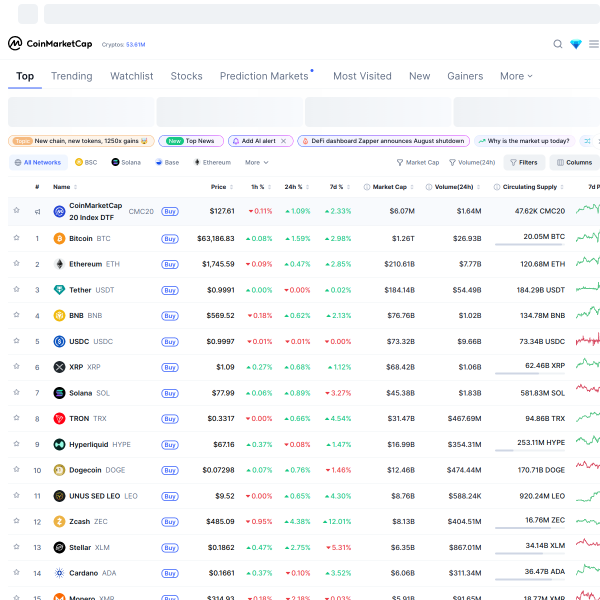The height and width of the screenshot is (600, 600).
Task: Sort table by 24h % column
Action: click(297, 187)
